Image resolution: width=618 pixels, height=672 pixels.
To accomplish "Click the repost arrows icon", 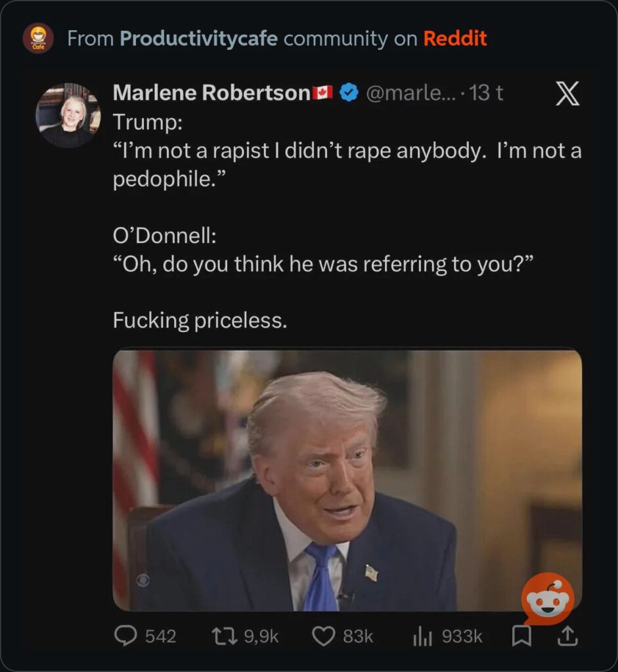I will click(223, 635).
